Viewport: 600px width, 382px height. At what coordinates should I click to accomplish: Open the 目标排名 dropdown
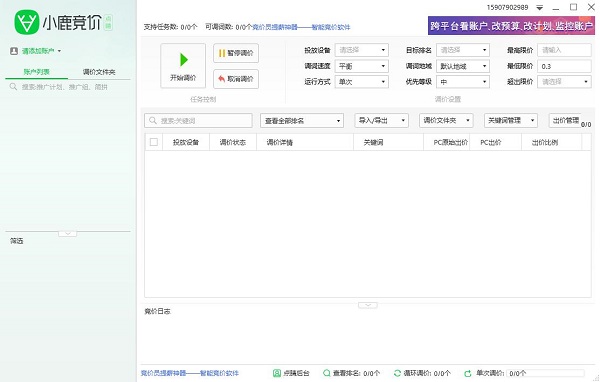pos(463,50)
